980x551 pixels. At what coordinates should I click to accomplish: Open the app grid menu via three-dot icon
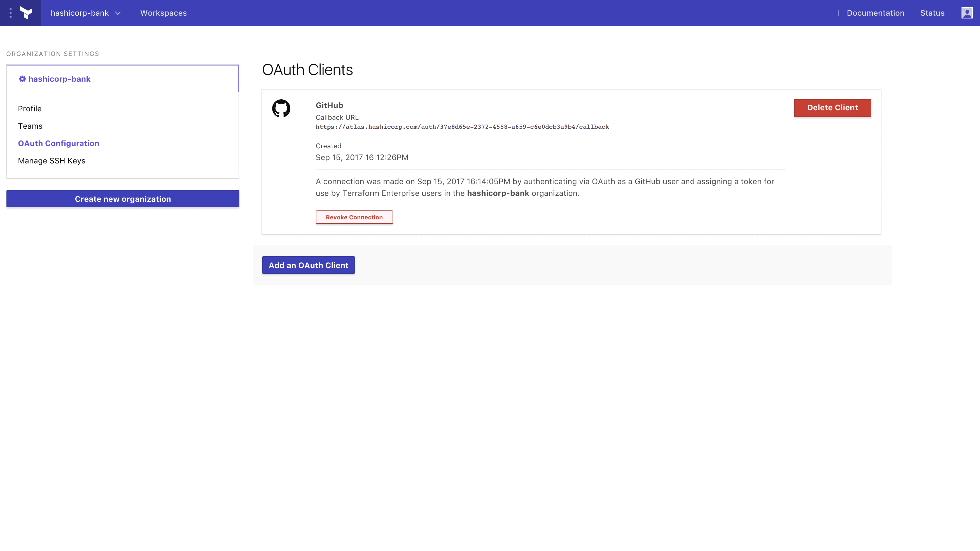tap(10, 13)
